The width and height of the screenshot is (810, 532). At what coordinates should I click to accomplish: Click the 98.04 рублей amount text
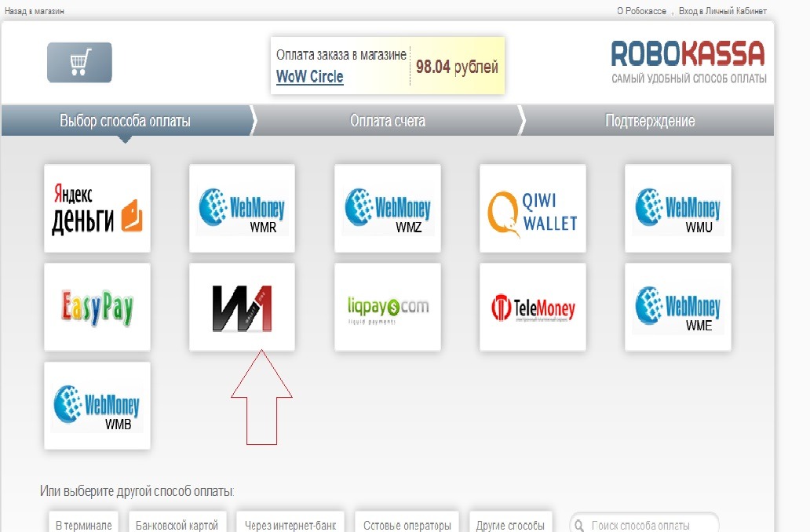pyautogui.click(x=457, y=67)
